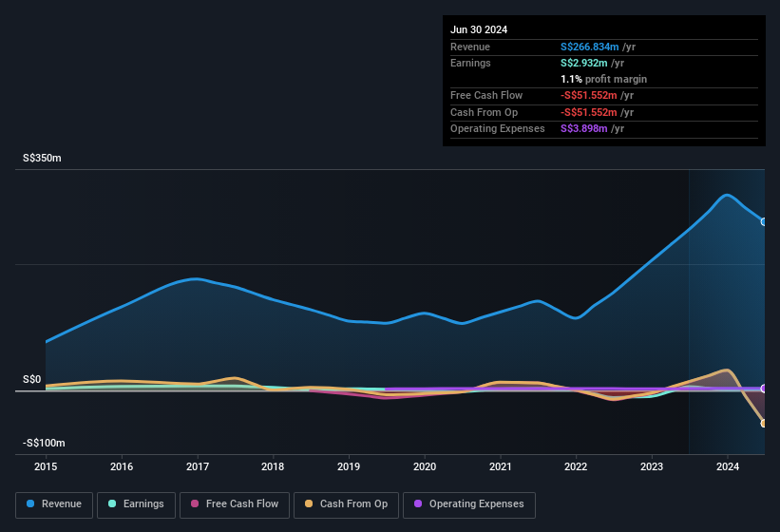Click the S$350m y-axis label
The height and width of the screenshot is (532, 780).
[42, 158]
